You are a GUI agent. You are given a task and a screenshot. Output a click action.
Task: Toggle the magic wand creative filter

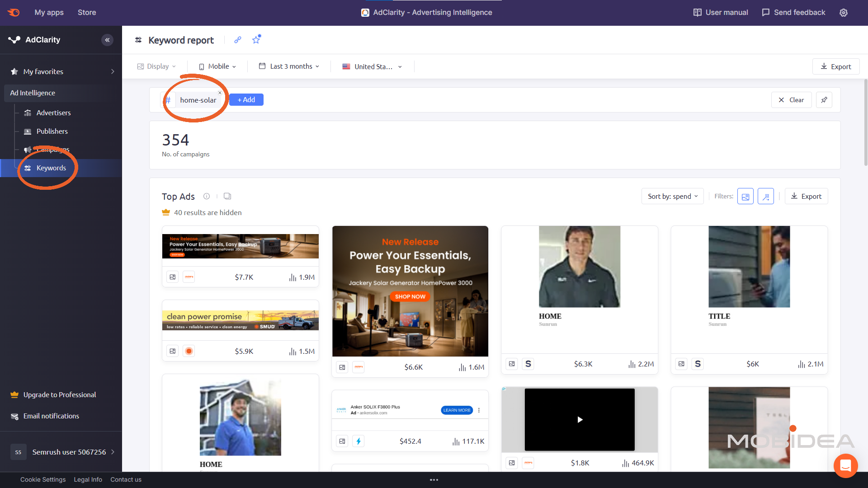click(766, 196)
